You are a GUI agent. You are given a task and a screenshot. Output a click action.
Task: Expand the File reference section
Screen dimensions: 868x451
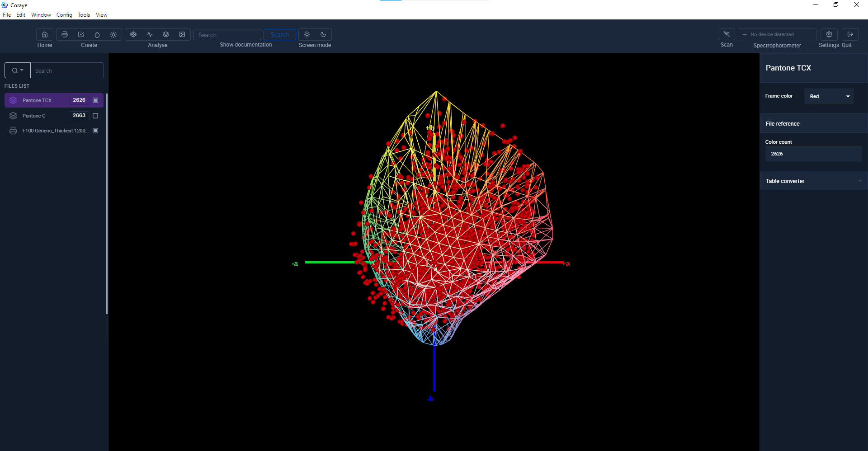[x=813, y=123]
